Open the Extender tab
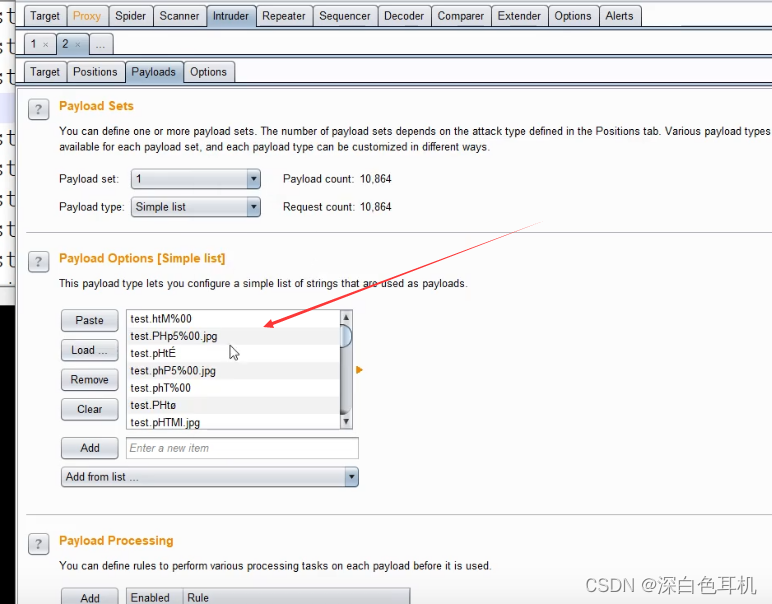This screenshot has width=772, height=604. tap(519, 16)
